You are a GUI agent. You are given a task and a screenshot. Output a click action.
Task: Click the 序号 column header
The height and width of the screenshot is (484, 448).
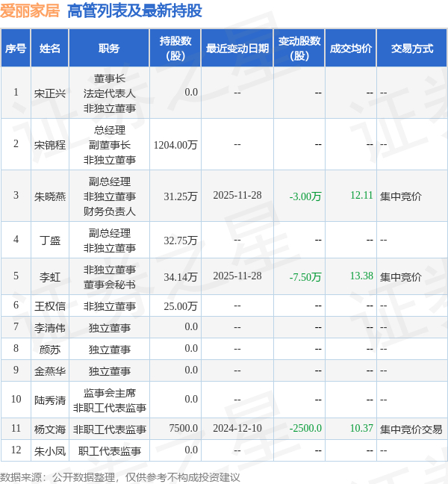pyautogui.click(x=16, y=49)
